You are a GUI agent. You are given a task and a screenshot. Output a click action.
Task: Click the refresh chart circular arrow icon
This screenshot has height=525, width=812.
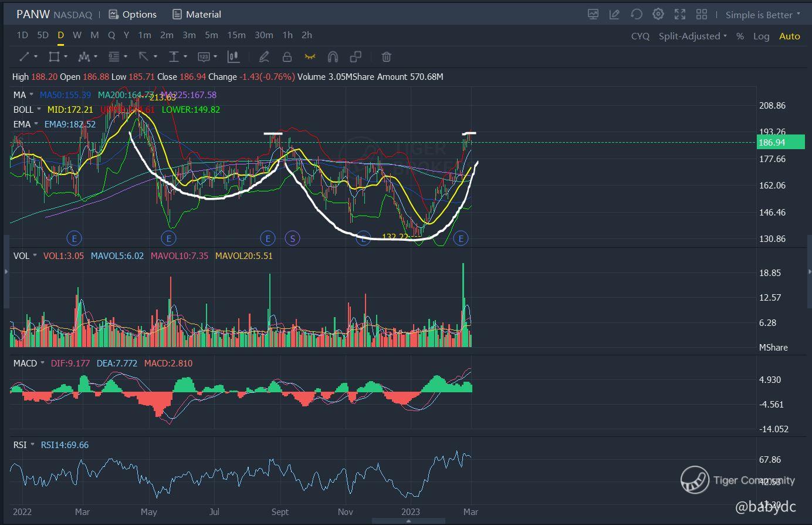coord(637,14)
